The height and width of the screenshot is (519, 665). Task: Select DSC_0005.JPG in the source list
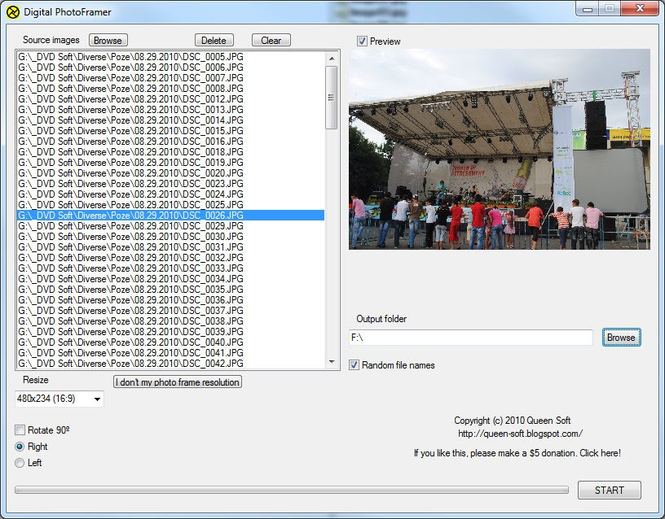(x=130, y=58)
